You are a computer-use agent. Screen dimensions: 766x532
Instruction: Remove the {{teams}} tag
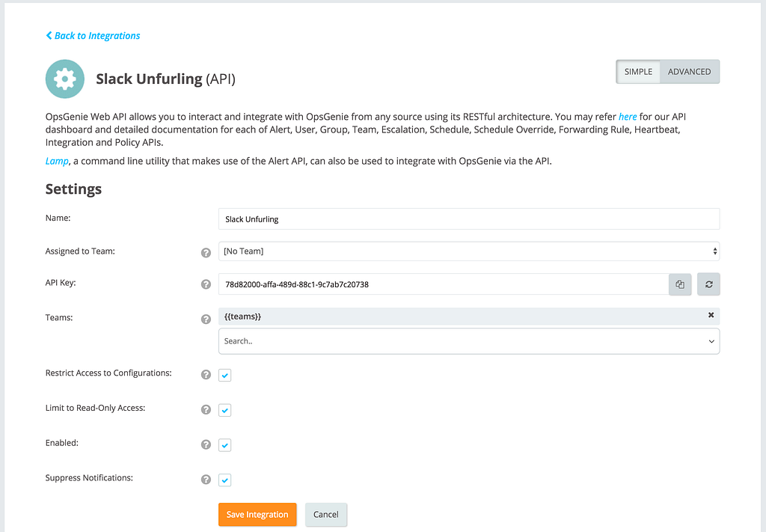(711, 316)
